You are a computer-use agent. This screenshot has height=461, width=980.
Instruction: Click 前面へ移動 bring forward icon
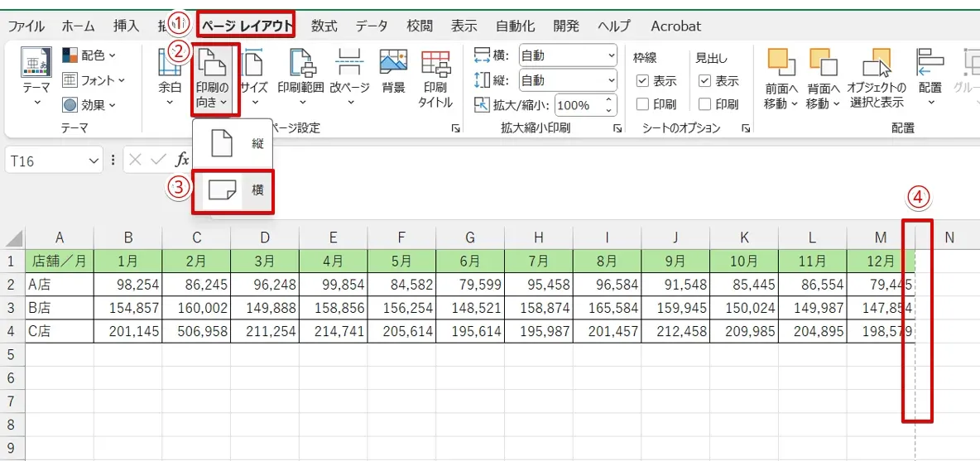(x=781, y=62)
